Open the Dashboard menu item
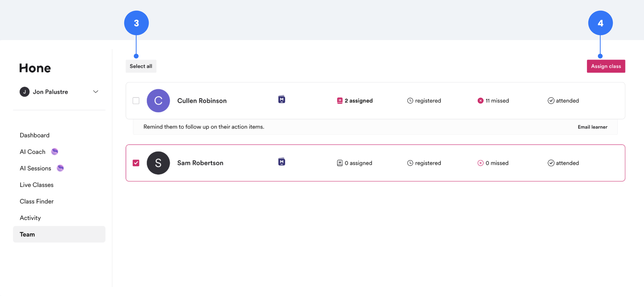The image size is (644, 296). [35, 135]
